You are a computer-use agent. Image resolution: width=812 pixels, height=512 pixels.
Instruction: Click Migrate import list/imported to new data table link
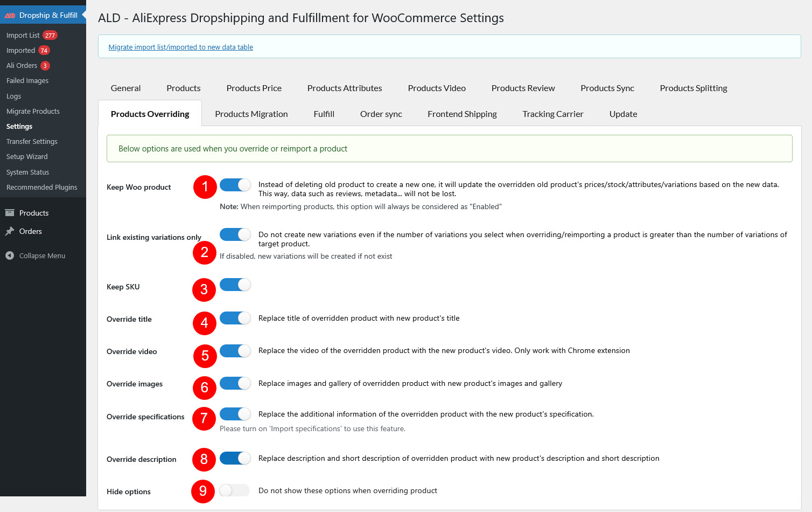[180, 47]
